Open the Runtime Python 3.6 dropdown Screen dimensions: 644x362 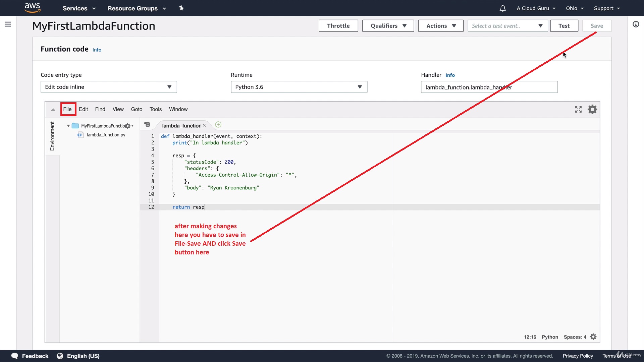pyautogui.click(x=299, y=87)
